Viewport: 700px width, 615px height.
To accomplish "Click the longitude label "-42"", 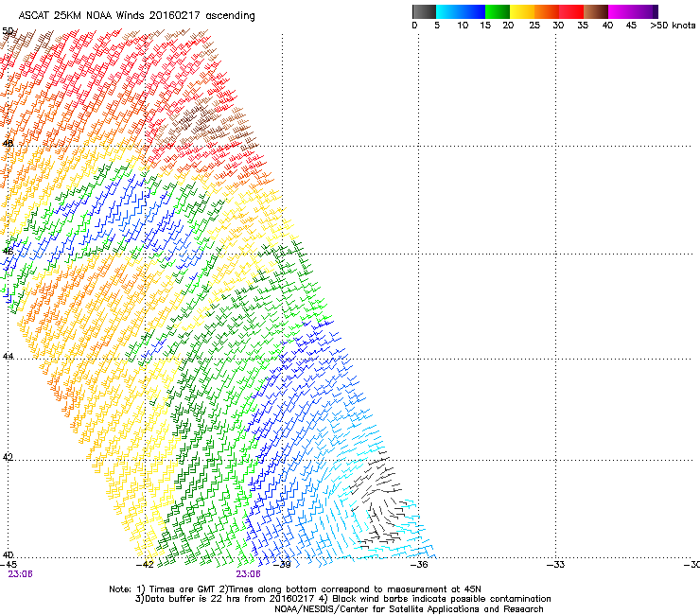I will [x=145, y=565].
